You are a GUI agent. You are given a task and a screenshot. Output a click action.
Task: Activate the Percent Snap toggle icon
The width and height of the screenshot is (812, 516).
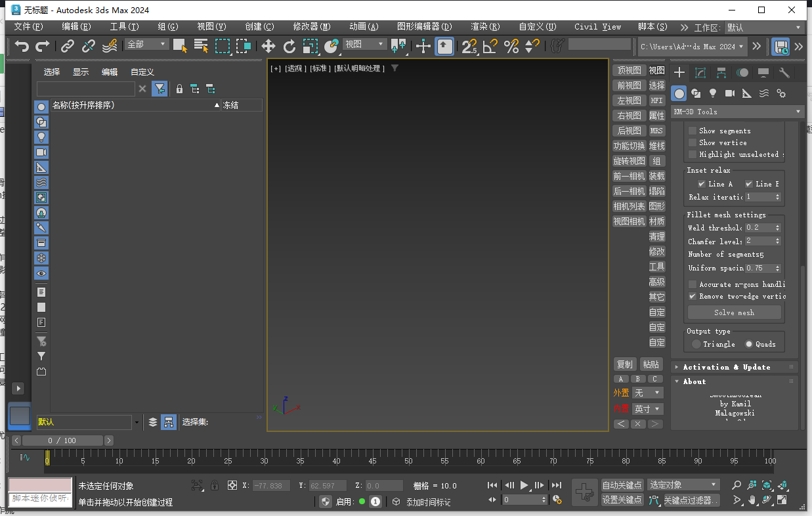click(x=511, y=47)
